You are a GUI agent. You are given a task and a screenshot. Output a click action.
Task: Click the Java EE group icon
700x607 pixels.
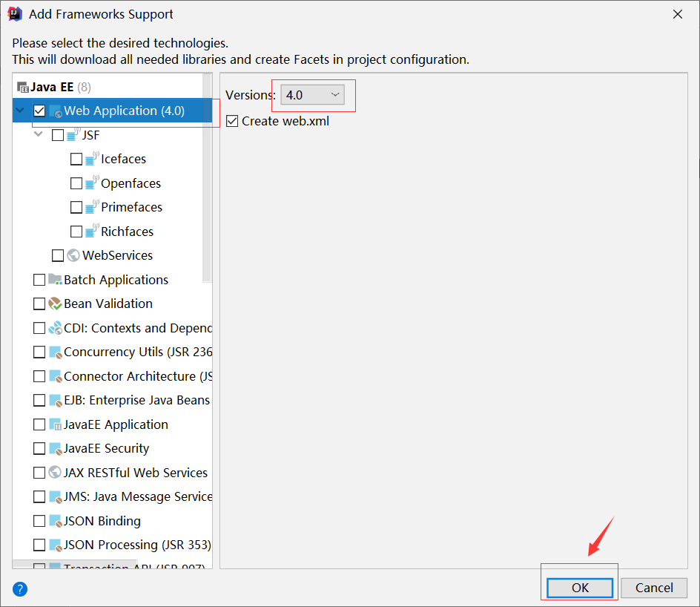click(23, 87)
